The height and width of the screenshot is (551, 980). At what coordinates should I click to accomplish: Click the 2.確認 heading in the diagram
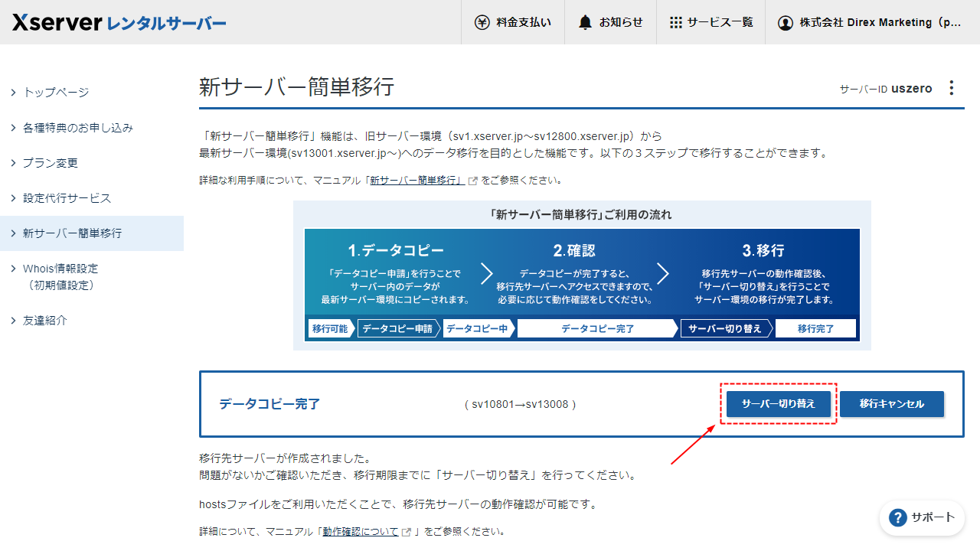point(574,251)
